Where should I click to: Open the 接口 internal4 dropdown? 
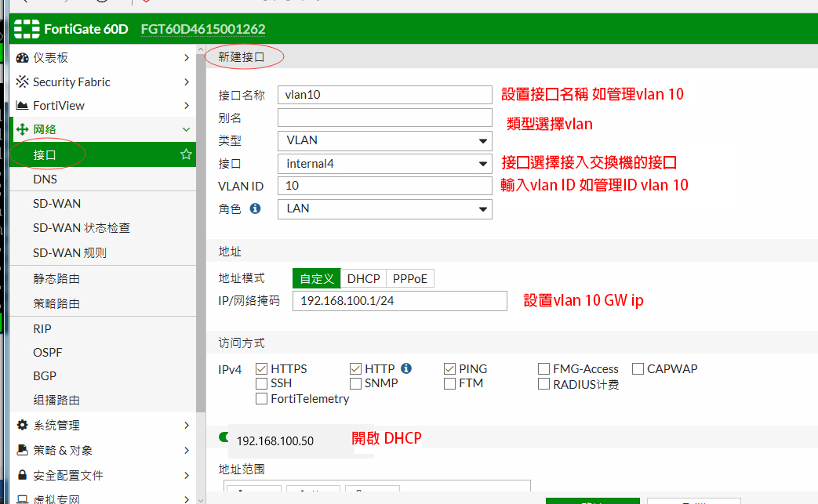(x=385, y=164)
